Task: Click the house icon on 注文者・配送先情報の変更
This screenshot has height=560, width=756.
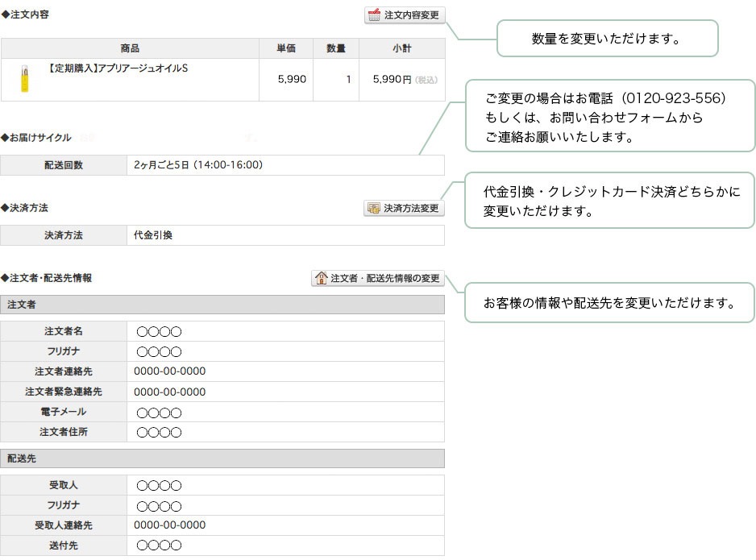Action: (x=321, y=278)
